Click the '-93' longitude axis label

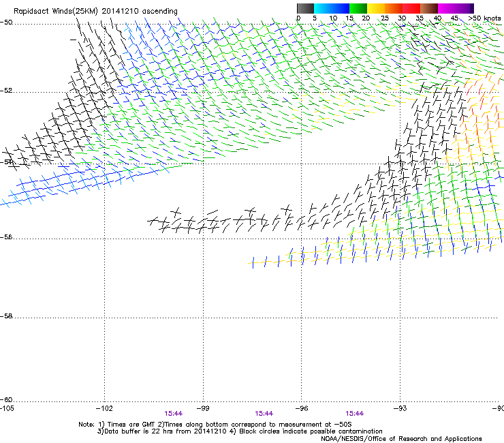(x=400, y=408)
